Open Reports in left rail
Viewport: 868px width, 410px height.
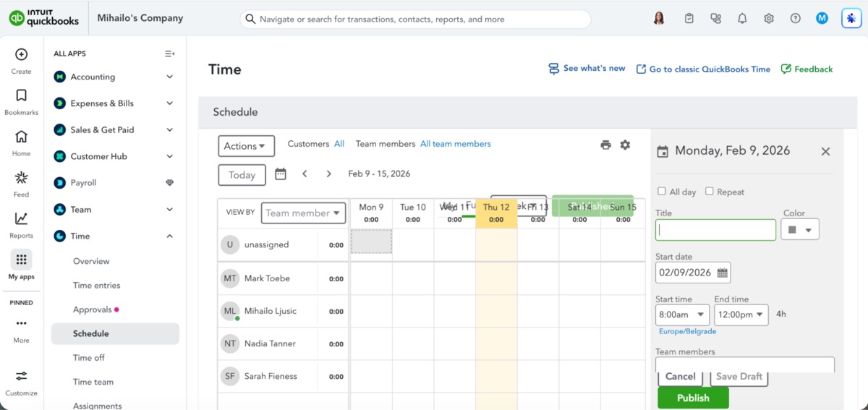21,218
